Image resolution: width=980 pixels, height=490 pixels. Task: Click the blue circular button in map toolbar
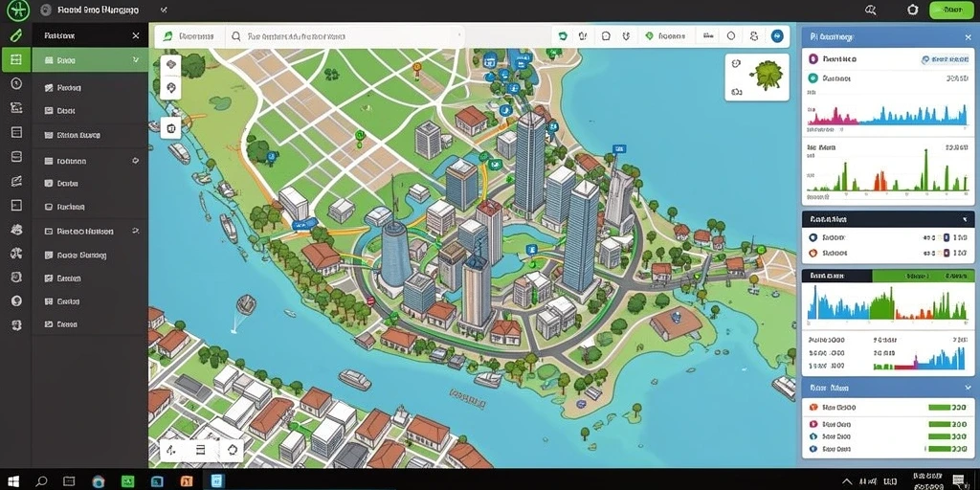[777, 36]
